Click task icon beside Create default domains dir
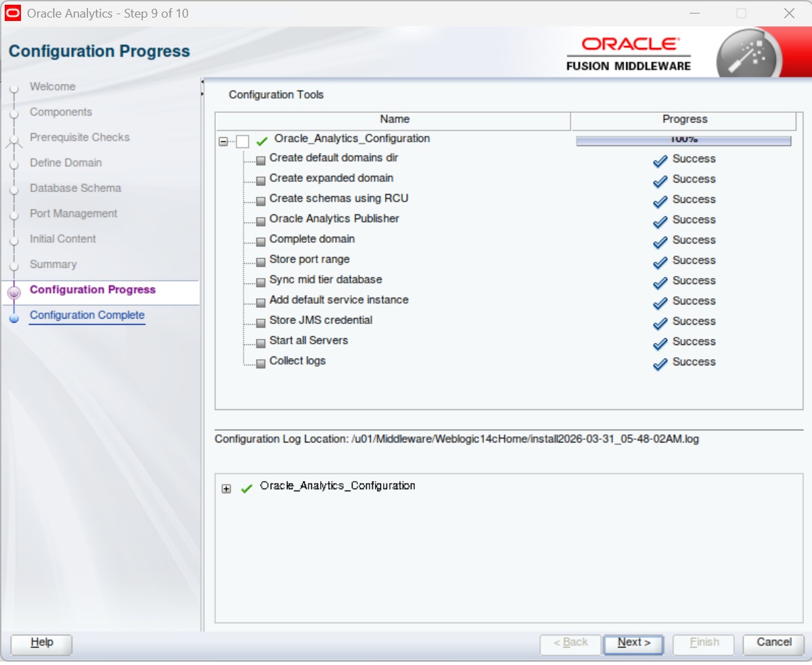Viewport: 812px width, 665px height. click(261, 161)
